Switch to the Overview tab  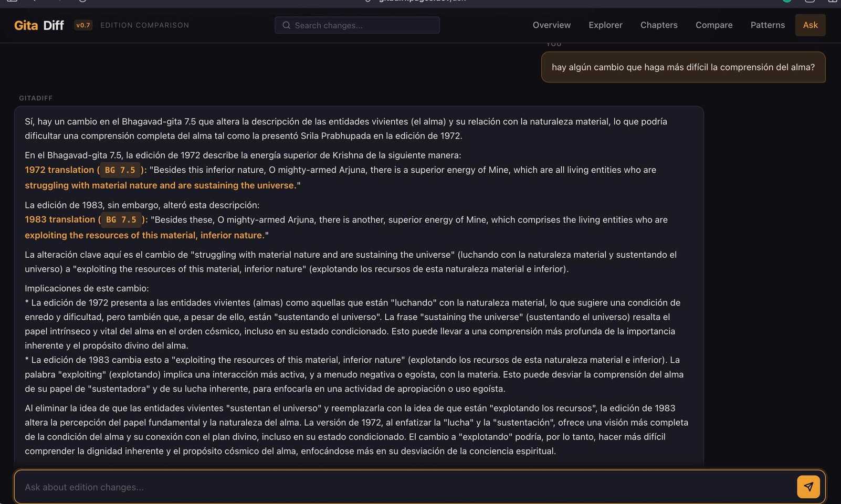[551, 25]
